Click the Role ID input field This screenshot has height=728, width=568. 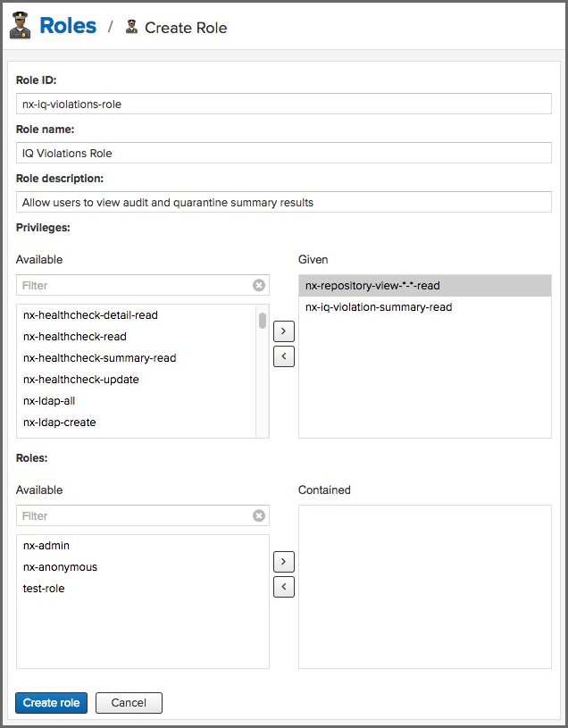coord(284,104)
